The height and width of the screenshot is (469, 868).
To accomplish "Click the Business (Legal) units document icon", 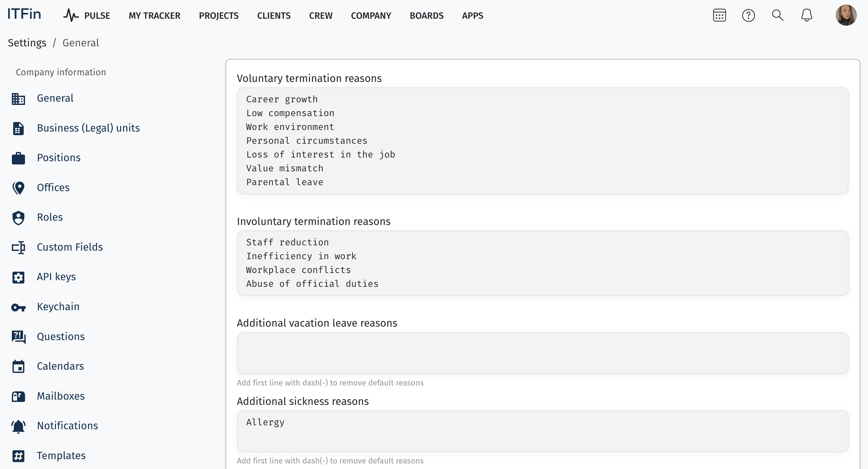I will coord(18,128).
